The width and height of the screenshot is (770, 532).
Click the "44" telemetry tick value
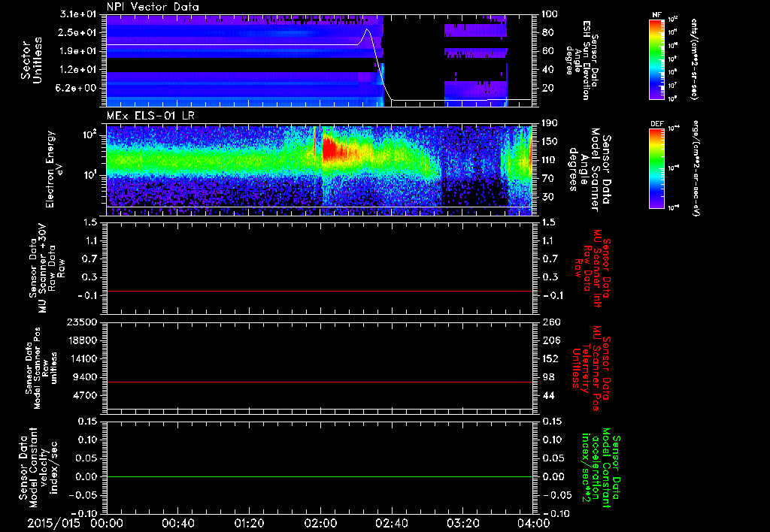pyautogui.click(x=547, y=395)
